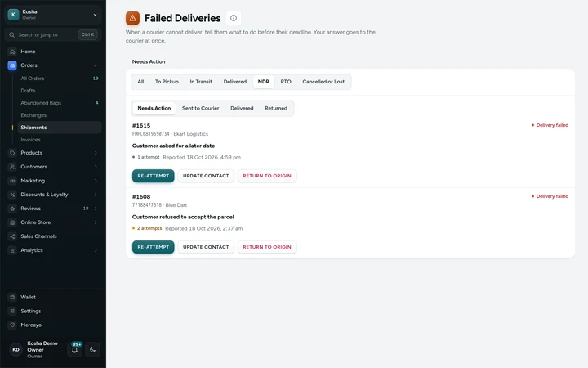Select the All shipments tab

(x=140, y=82)
